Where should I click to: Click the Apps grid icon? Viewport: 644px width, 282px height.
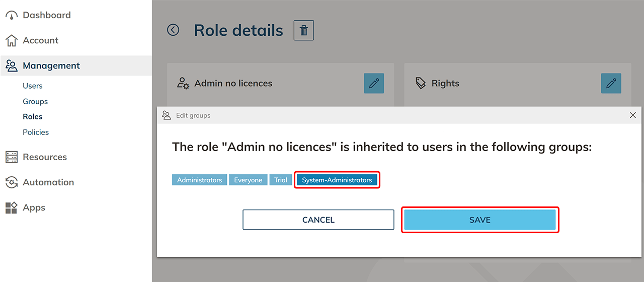click(x=11, y=207)
